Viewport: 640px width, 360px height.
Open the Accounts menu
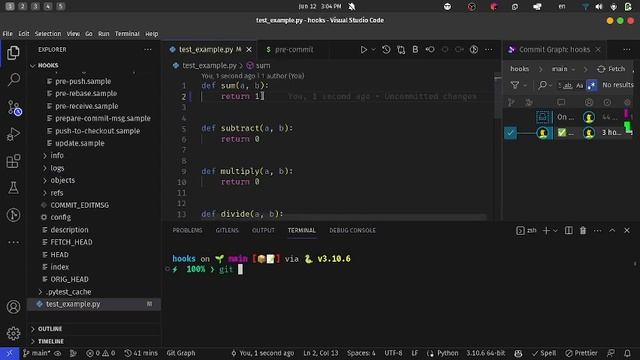[13, 307]
